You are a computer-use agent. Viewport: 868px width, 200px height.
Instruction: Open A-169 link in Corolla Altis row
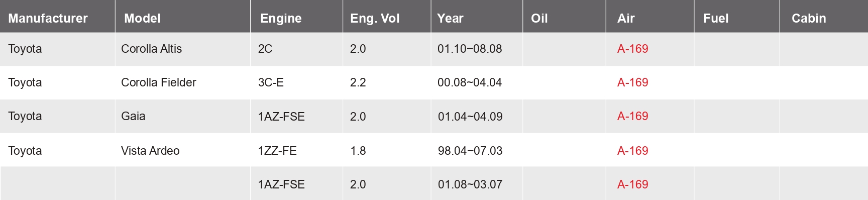point(632,49)
